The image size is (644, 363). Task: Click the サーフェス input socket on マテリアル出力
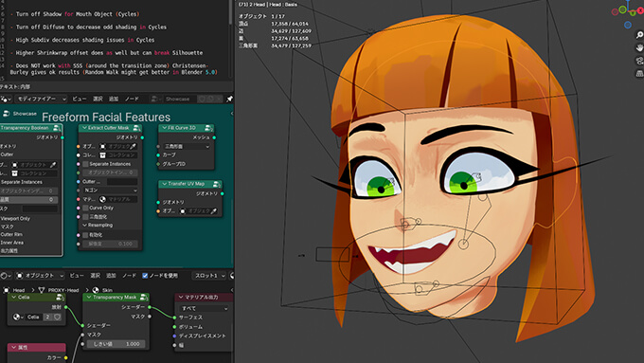pos(174,318)
